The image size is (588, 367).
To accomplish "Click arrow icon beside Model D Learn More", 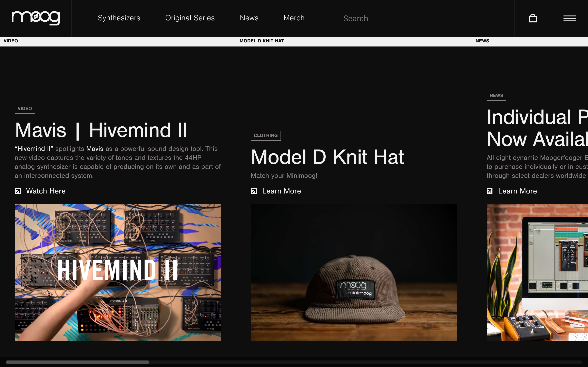I will [254, 191].
